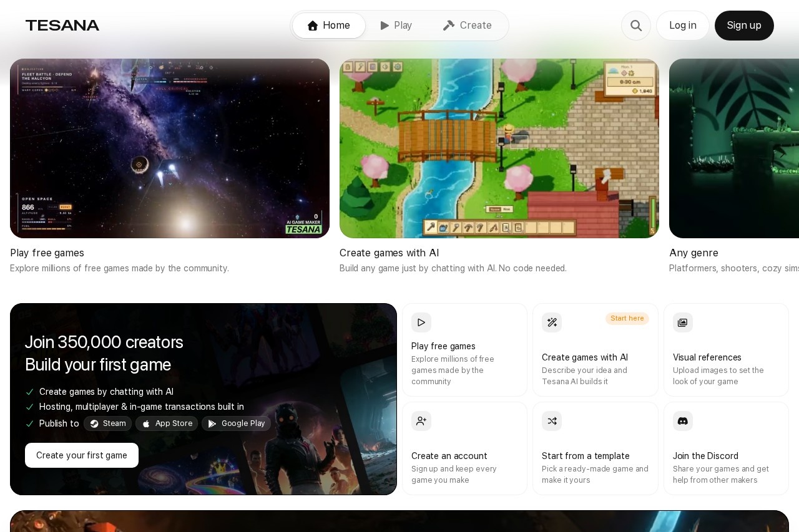
Task: Click 'Sign up and keep every game you make' text
Action: 454,475
